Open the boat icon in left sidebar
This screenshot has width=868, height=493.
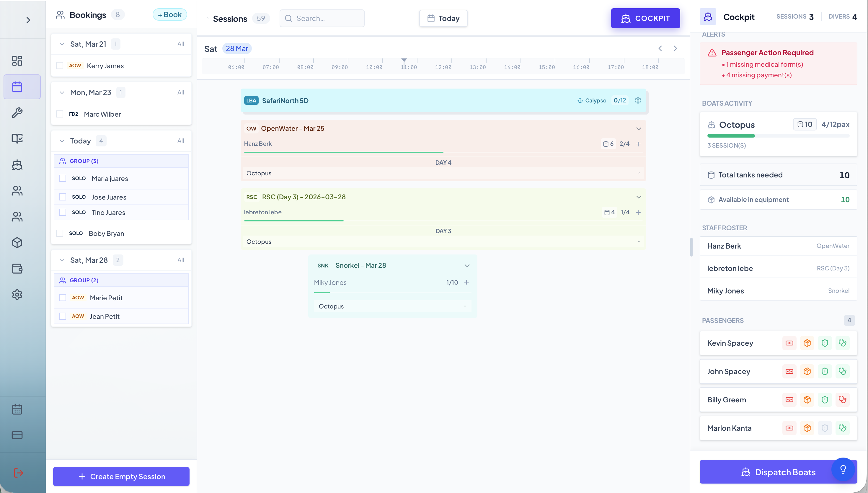pos(17,165)
